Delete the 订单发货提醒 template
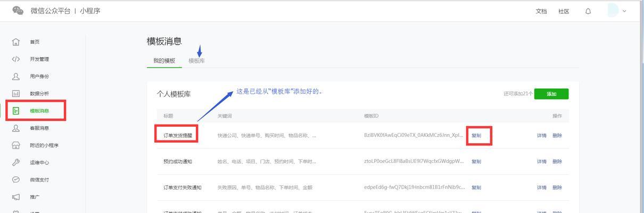The image size is (644, 213). (x=557, y=136)
